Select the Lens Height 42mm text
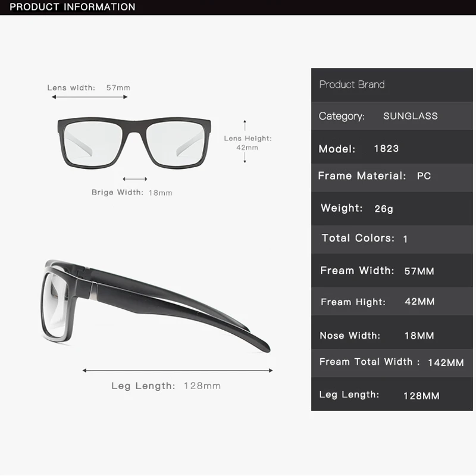476x476 pixels. click(x=248, y=143)
